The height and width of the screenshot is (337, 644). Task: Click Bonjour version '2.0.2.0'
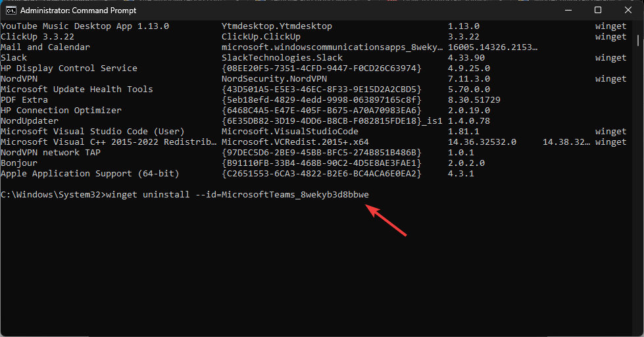pyautogui.click(x=466, y=163)
